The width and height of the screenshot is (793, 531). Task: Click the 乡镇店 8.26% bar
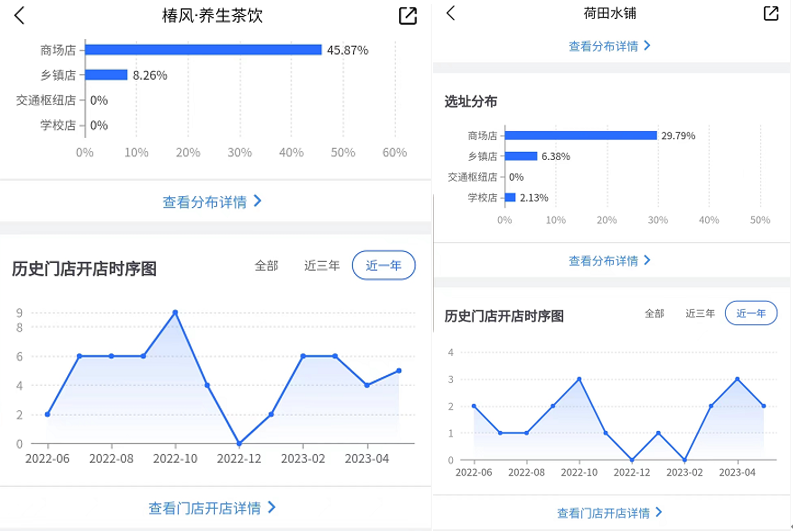[106, 75]
